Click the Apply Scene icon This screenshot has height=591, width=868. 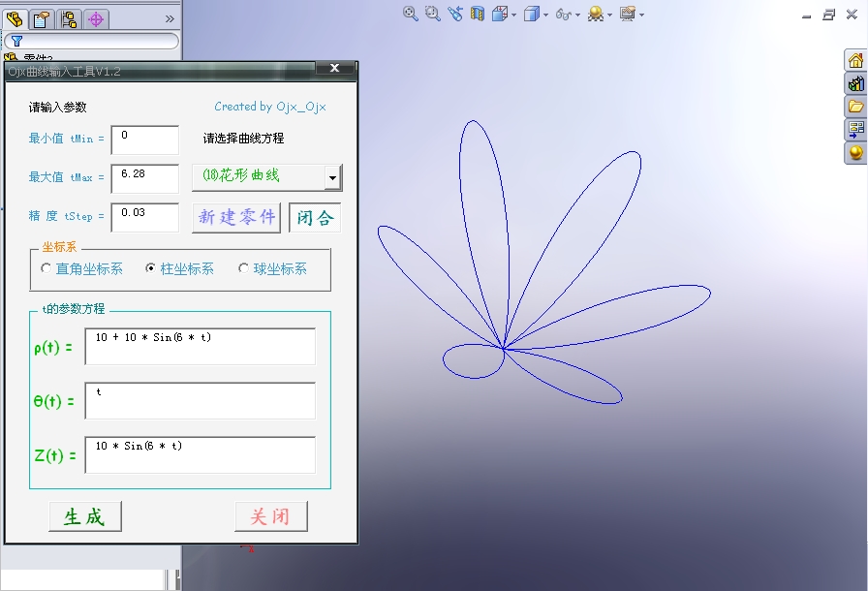[596, 14]
